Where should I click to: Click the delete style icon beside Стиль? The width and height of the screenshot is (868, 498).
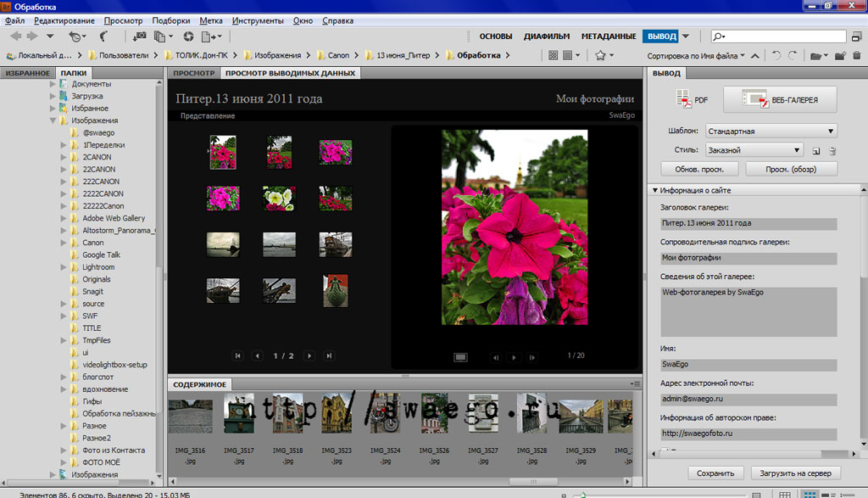coord(832,151)
